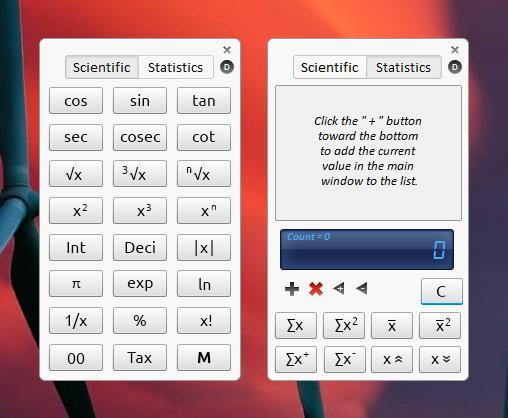Click the blue Count=0 display field
This screenshot has height=418, width=508.
point(367,249)
